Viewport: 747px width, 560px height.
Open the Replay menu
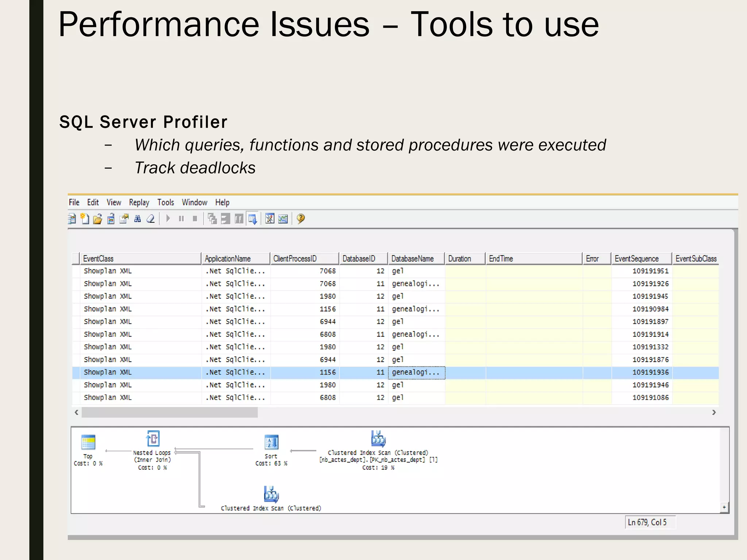139,202
